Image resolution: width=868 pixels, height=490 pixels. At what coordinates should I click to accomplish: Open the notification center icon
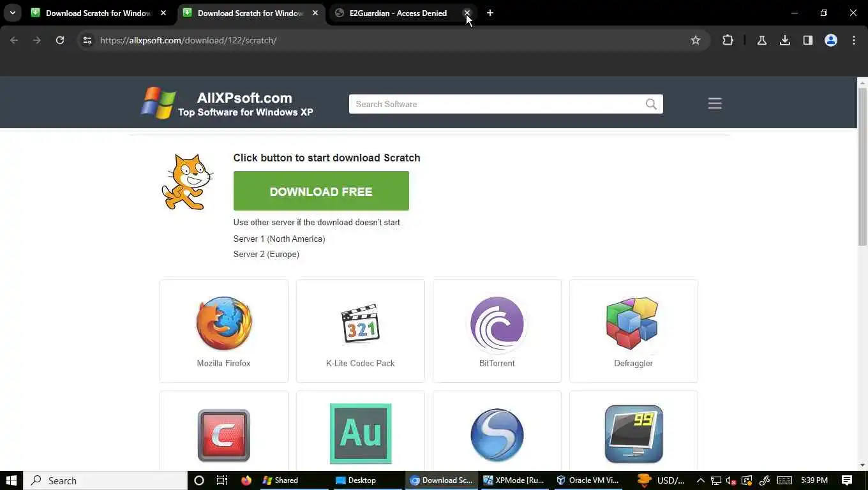[847, 480]
